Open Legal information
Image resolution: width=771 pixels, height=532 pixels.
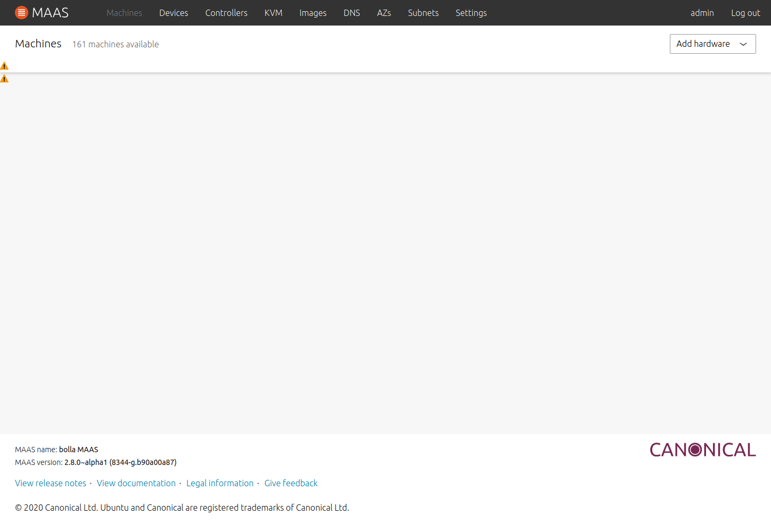click(220, 483)
